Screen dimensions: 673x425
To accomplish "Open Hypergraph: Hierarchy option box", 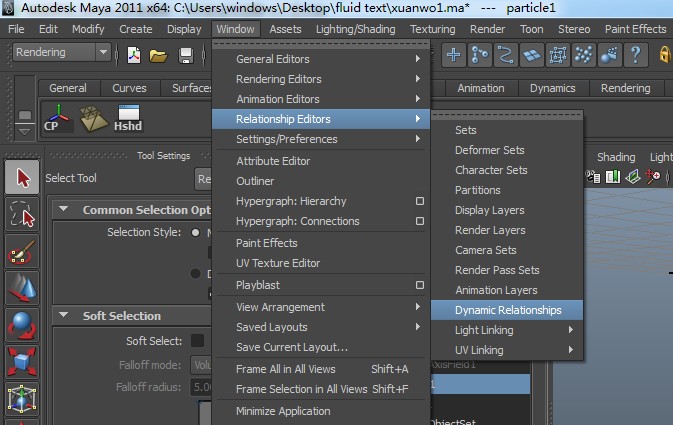I will coord(420,201).
